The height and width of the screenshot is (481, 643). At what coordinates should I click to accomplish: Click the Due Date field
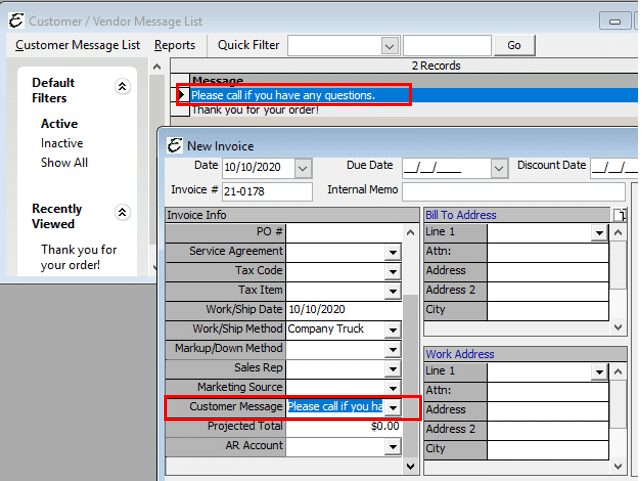tap(446, 168)
